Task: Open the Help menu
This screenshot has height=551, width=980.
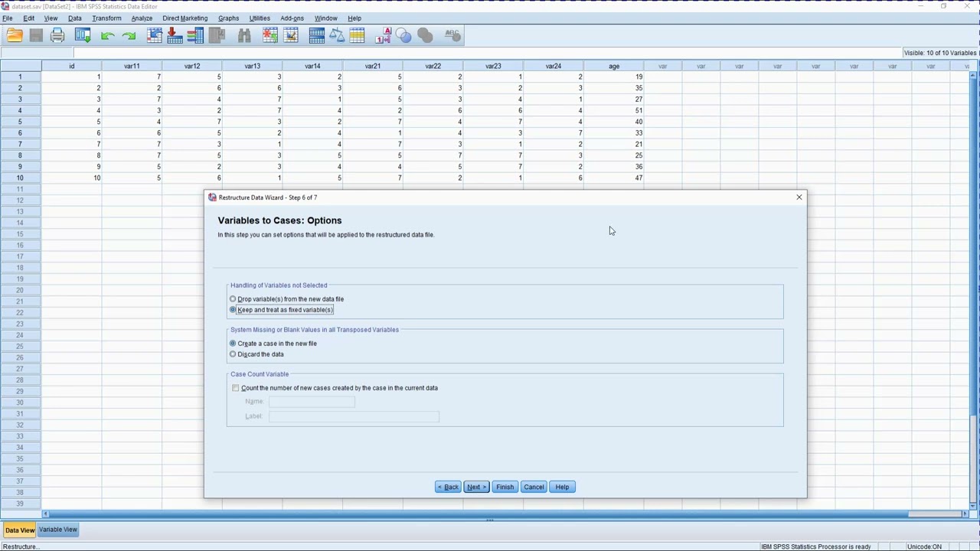Action: (x=354, y=18)
